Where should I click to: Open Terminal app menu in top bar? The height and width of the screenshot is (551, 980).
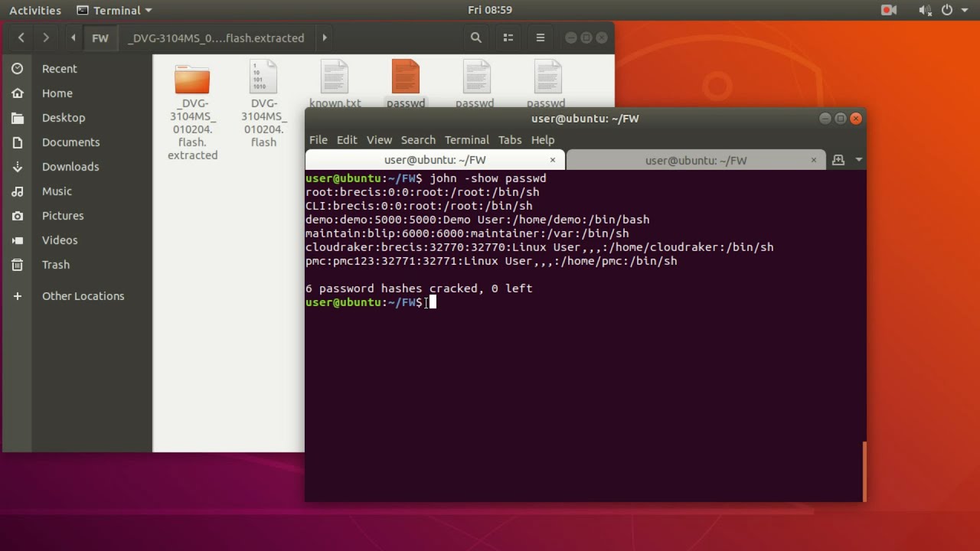114,10
